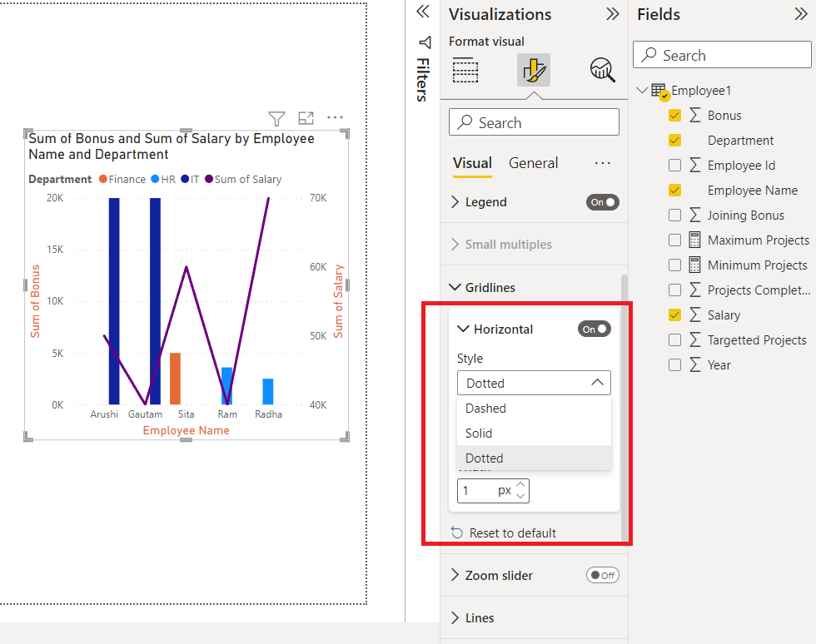The image size is (816, 644).
Task: Enable the Zoom slider toggle
Action: tap(603, 575)
